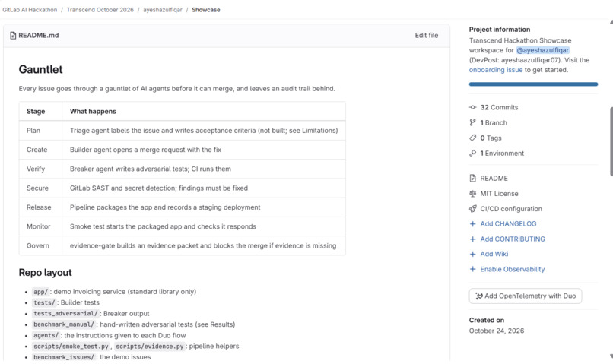Click the README.md file name

39,36
